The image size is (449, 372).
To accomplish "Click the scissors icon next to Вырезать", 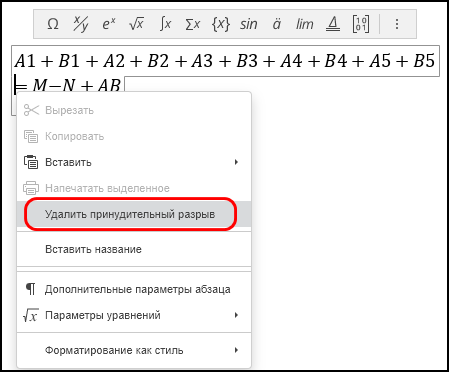I will tap(31, 110).
